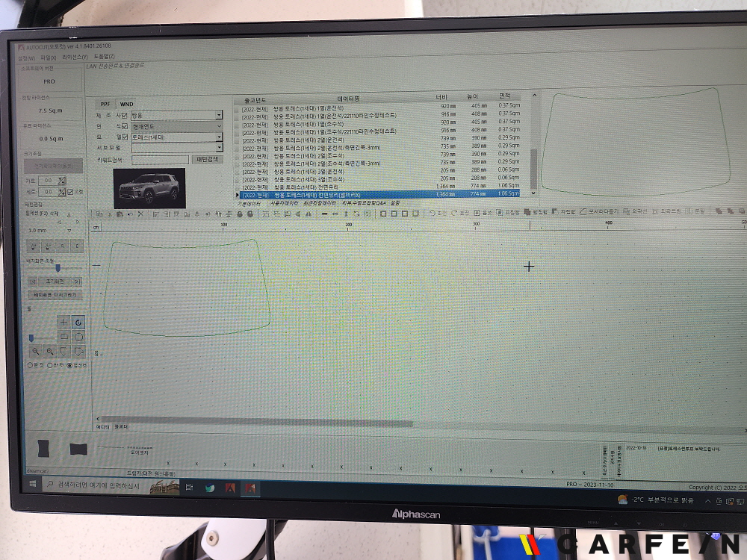Click the delete X icon in edit toolbar
This screenshot has width=747, height=560.
pos(140,214)
